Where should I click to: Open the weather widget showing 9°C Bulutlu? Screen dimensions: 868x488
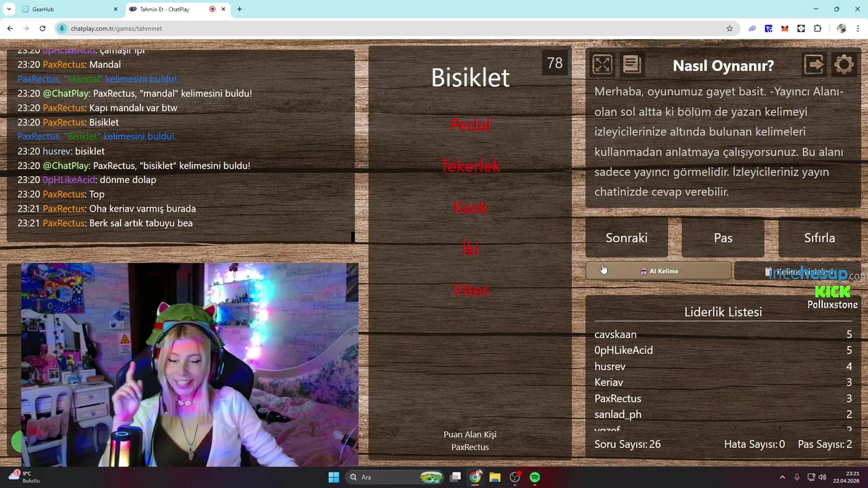point(26,477)
